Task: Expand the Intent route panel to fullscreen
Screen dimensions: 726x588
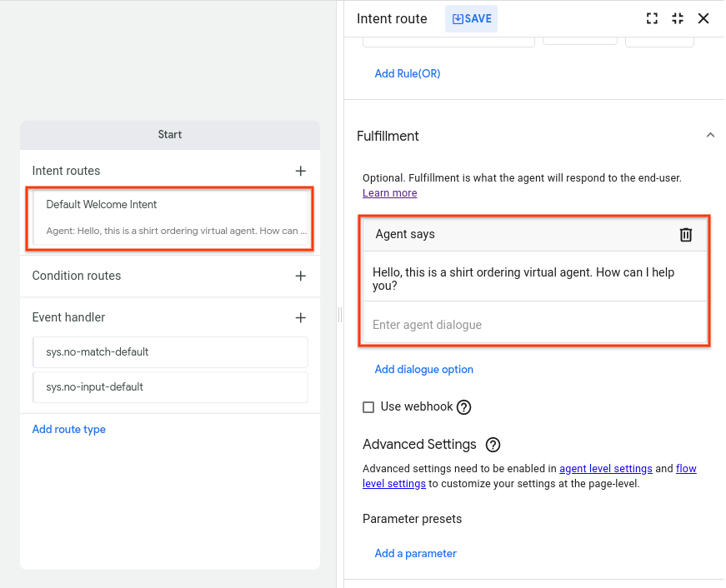Action: (x=653, y=18)
